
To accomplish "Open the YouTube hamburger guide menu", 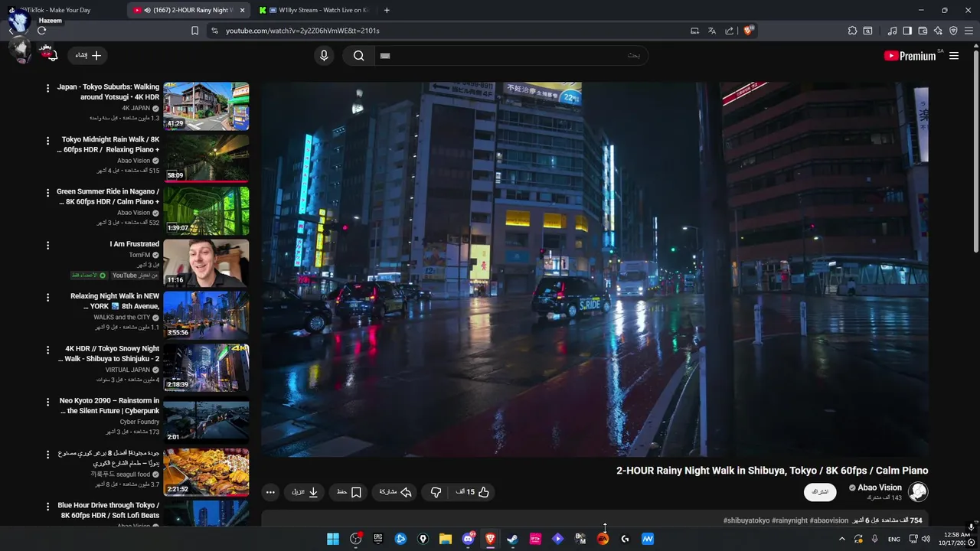I will click(x=954, y=56).
